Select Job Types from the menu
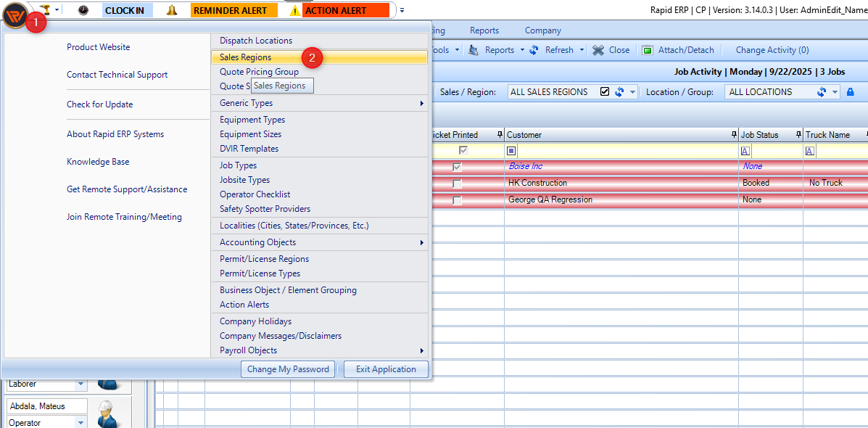This screenshot has height=428, width=868. [x=319, y=165]
